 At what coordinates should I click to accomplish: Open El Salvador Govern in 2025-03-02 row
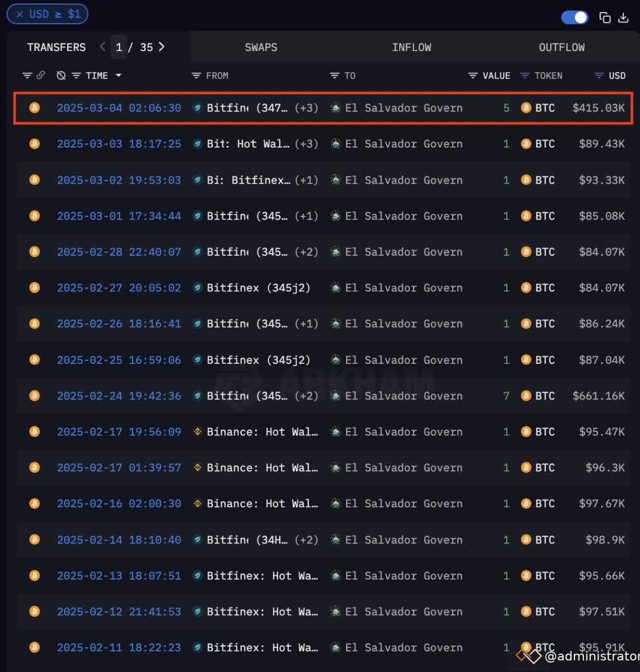point(404,180)
